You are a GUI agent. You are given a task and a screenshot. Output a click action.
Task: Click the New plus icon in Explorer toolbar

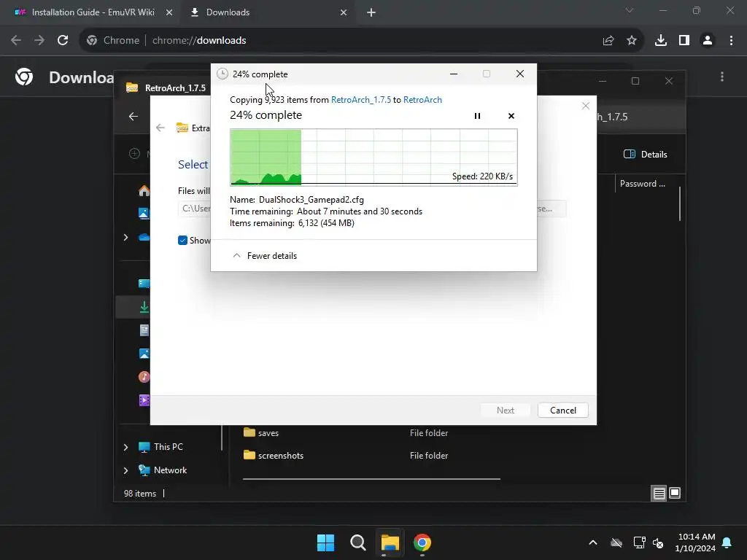point(134,153)
